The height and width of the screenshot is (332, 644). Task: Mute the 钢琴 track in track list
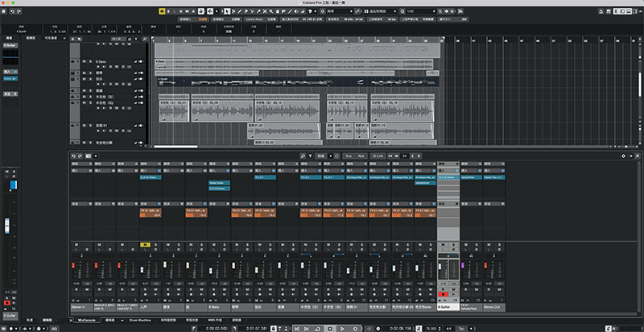click(84, 73)
